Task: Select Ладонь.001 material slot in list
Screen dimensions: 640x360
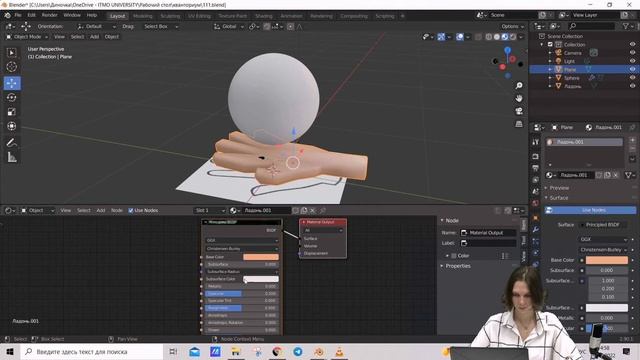Action: [584, 142]
